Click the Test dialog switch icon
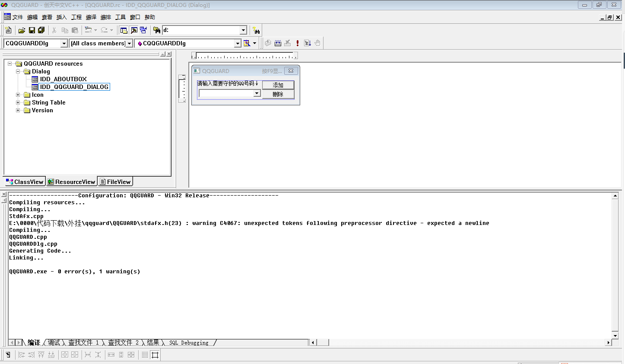Viewport: 625px width, 364px height. click(8, 355)
